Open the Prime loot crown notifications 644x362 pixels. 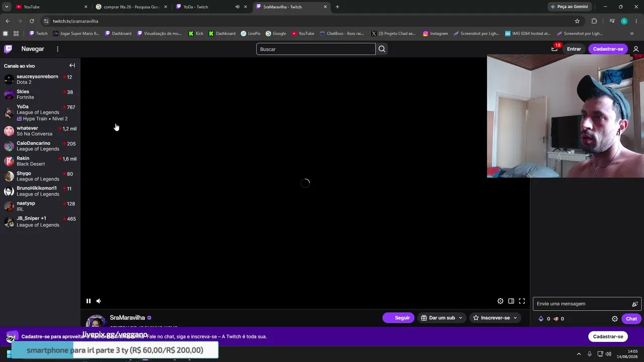[554, 49]
